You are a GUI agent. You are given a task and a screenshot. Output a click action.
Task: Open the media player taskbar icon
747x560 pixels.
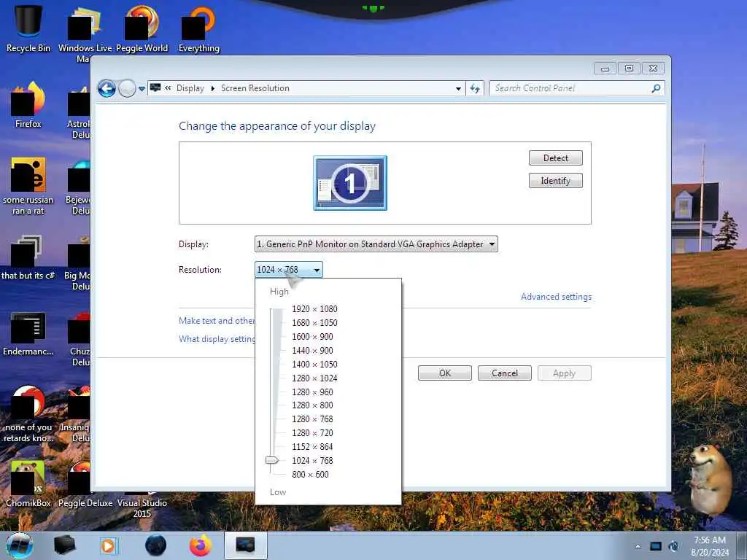coord(109,545)
